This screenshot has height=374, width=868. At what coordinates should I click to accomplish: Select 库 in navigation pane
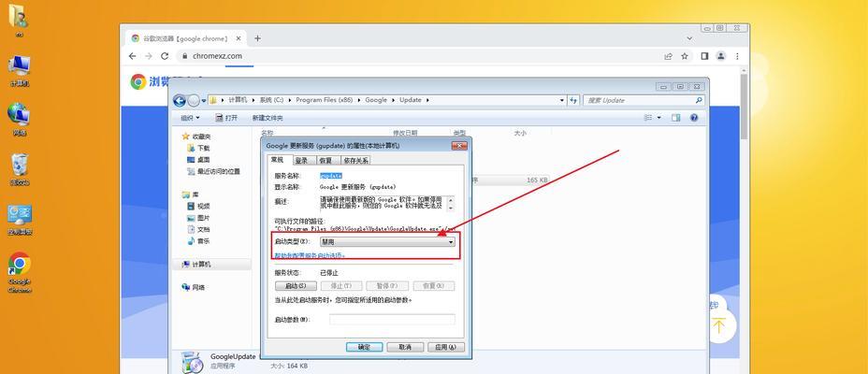pyautogui.click(x=191, y=194)
